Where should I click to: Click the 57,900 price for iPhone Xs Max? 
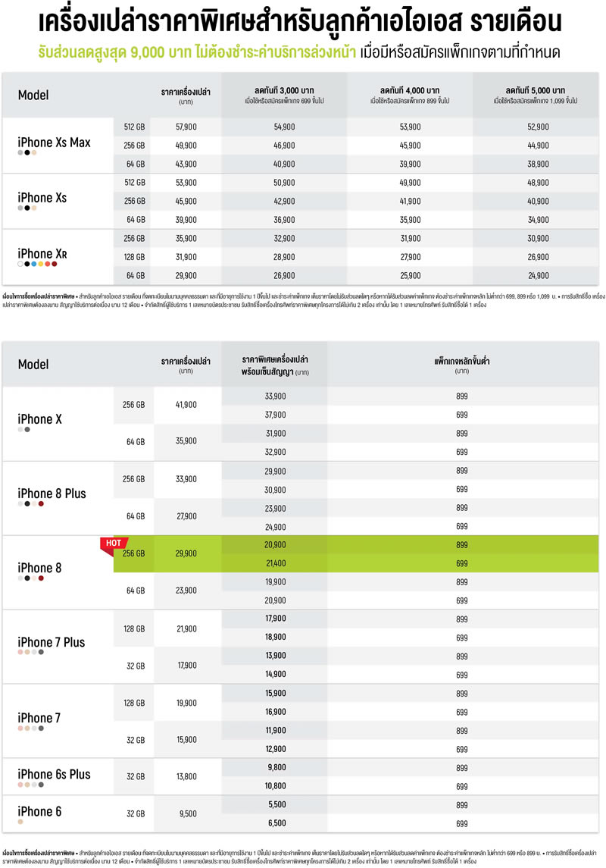coord(186,126)
